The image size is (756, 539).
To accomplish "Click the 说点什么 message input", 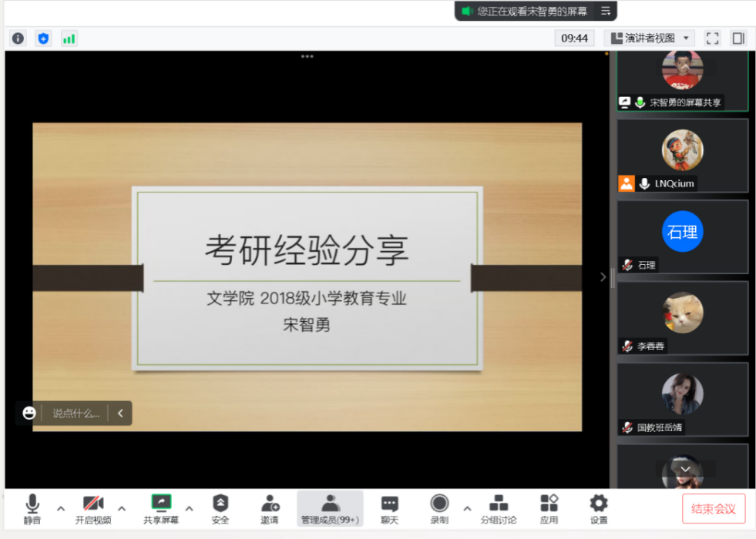I will [76, 413].
